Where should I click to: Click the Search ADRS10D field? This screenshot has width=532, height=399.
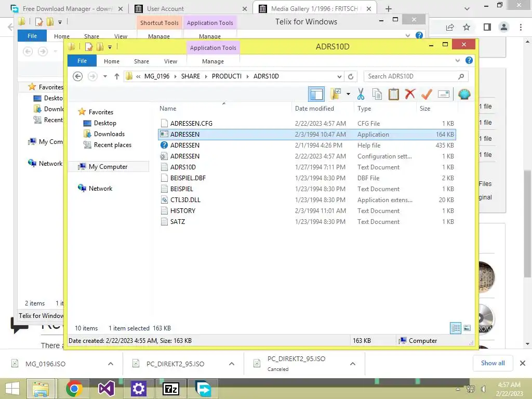point(416,76)
